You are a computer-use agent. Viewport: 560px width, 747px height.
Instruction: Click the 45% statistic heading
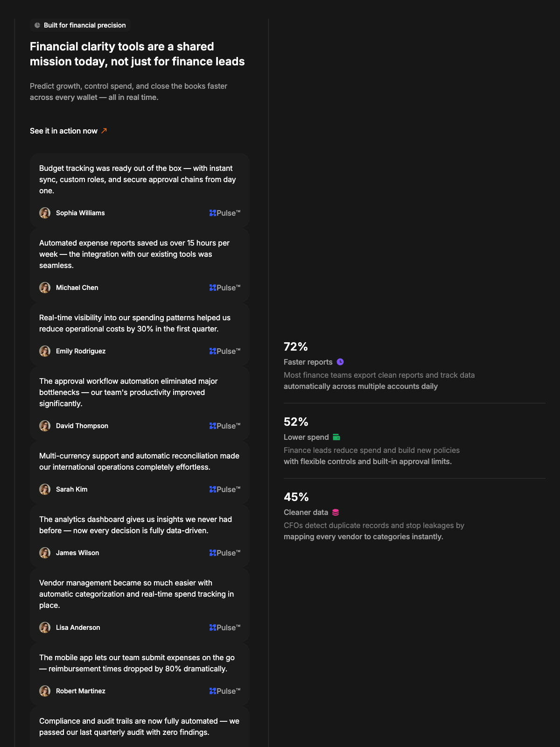point(296,497)
